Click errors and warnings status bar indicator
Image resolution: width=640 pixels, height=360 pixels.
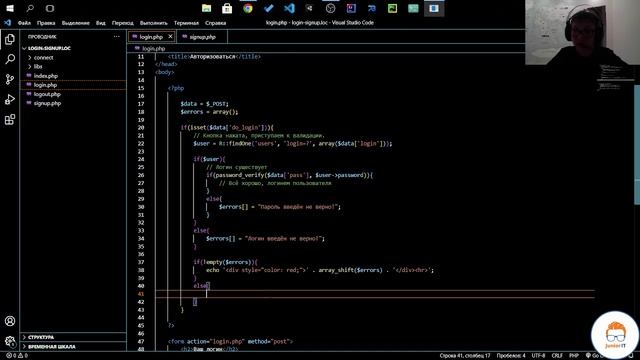17,356
